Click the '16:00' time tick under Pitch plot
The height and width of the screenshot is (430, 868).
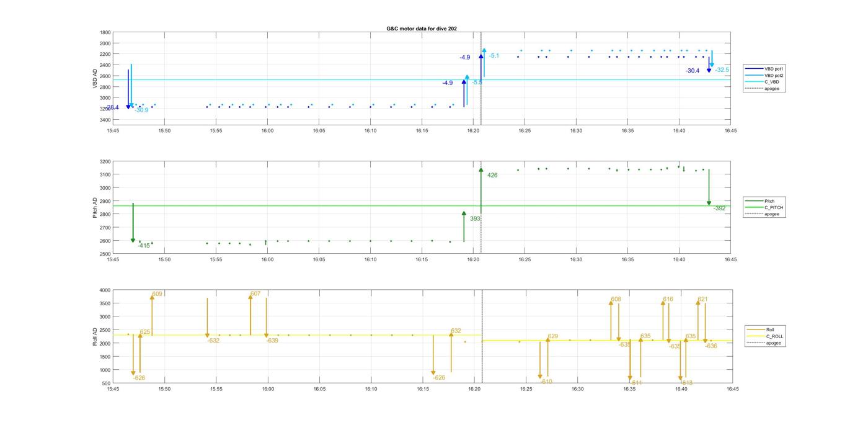point(267,260)
